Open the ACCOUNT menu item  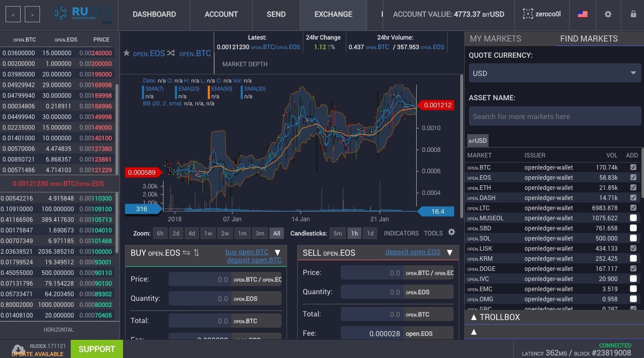coord(221,14)
